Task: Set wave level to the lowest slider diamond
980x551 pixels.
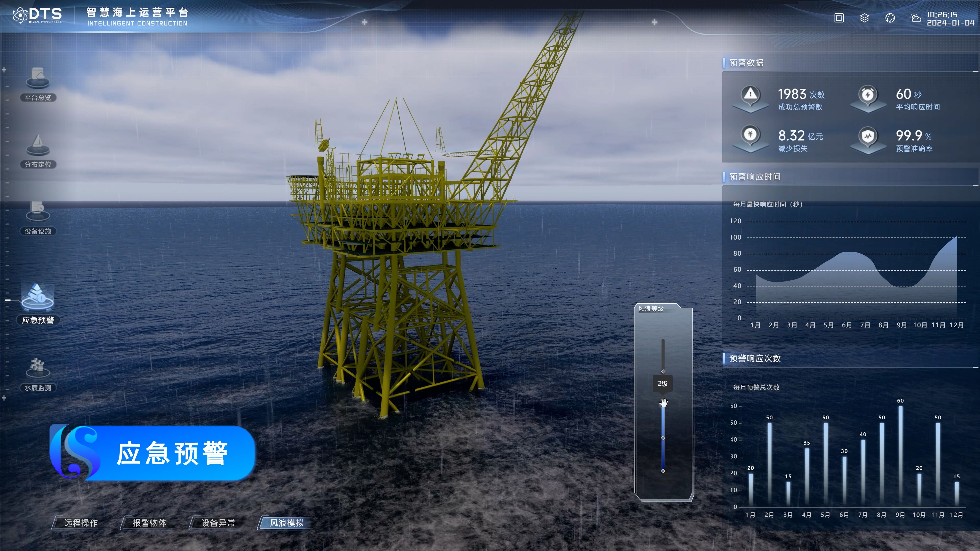Action: pos(663,471)
